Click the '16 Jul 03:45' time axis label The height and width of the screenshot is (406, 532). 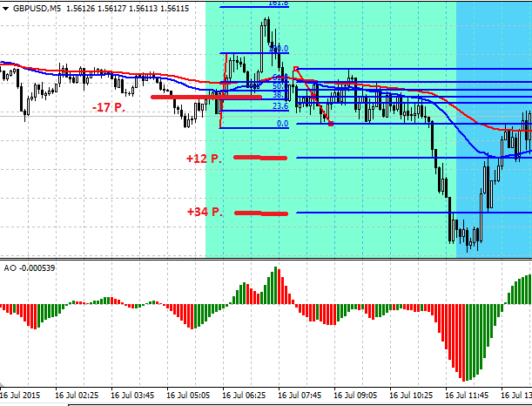(132, 396)
